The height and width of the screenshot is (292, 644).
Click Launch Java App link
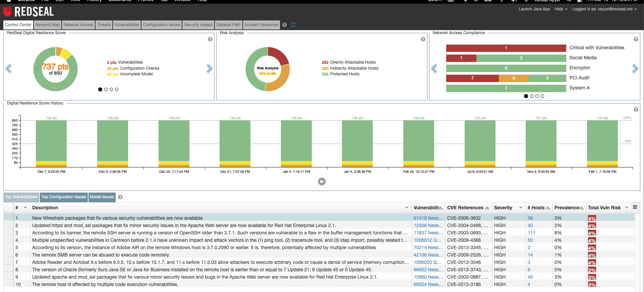pos(534,9)
